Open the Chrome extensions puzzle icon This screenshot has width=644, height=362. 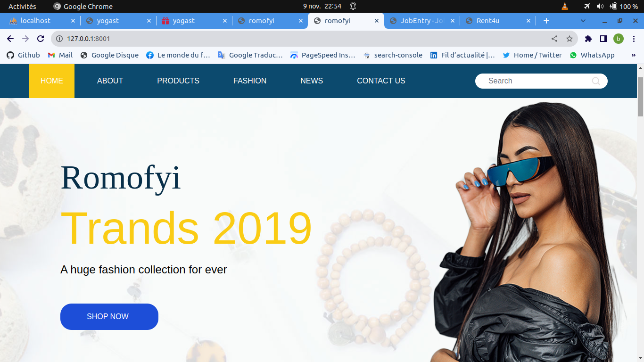[588, 39]
